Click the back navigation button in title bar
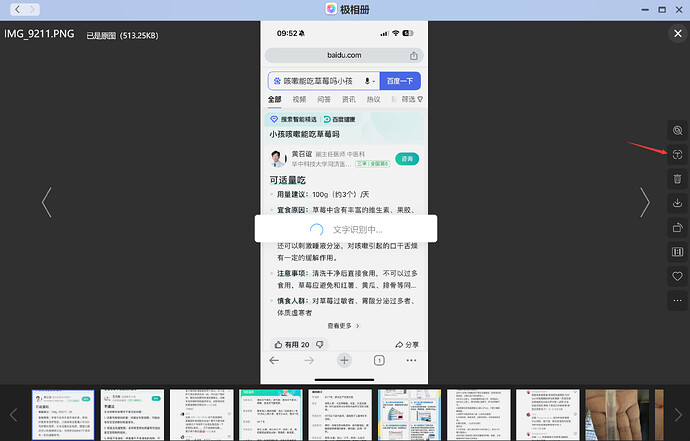Viewport: 690px width, 441px height. tap(17, 9)
